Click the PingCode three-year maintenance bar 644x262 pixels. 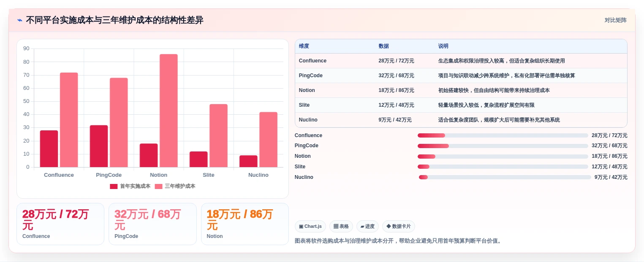point(119,122)
